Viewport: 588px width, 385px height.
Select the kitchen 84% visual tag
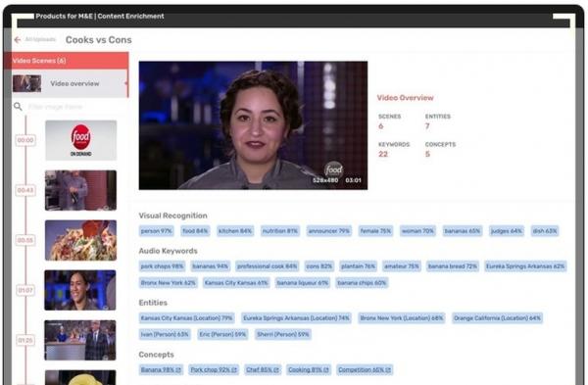(235, 231)
